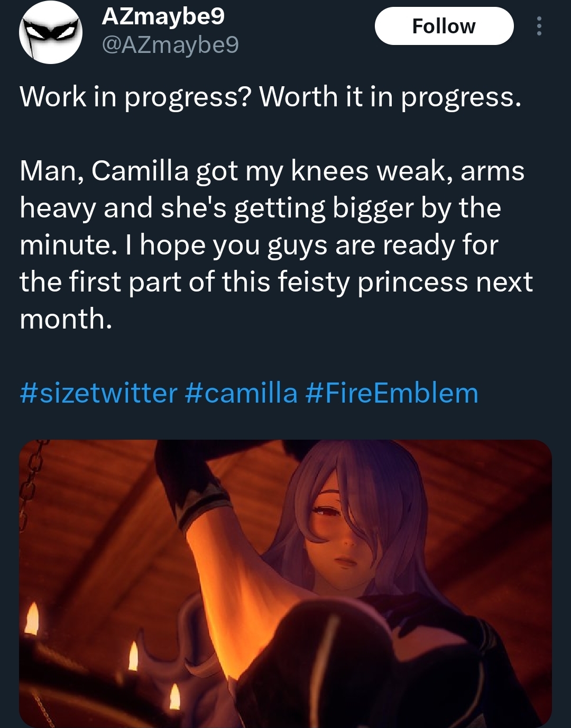Open the three-dot more options menu
The image size is (571, 728).
539,26
